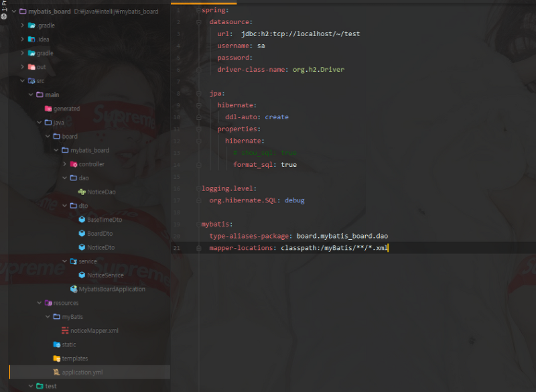Screen dimensions: 536x392
Task: Place cursor after mapper-locations value on line 21
Action: click(389, 248)
